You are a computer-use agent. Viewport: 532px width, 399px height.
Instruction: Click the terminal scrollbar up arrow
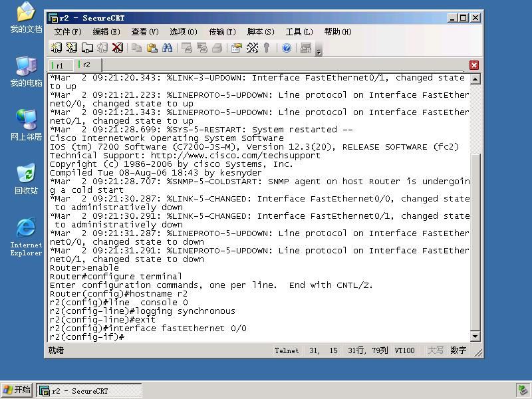[x=475, y=79]
